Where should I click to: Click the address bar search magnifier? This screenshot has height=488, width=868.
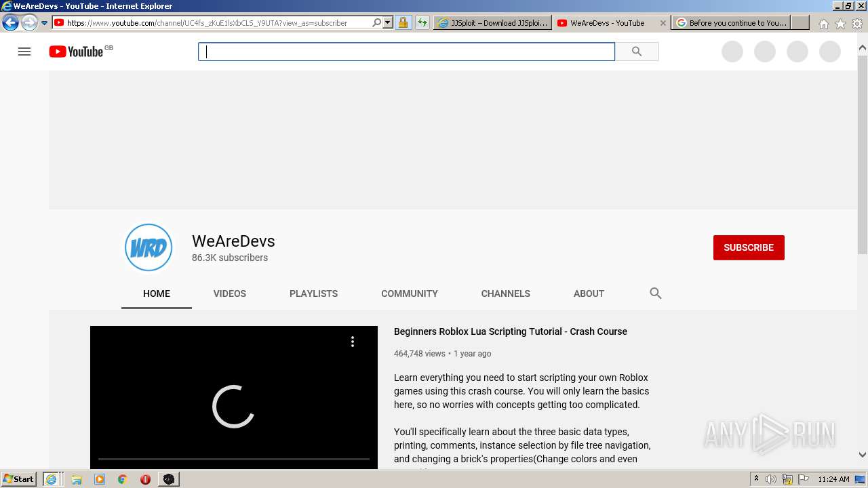[377, 22]
